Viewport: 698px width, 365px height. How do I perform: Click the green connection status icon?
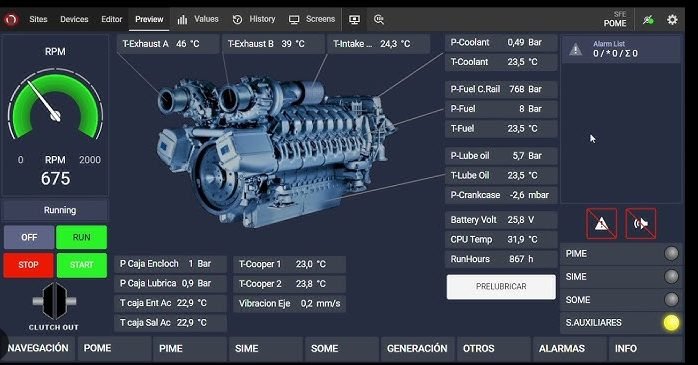(649, 20)
